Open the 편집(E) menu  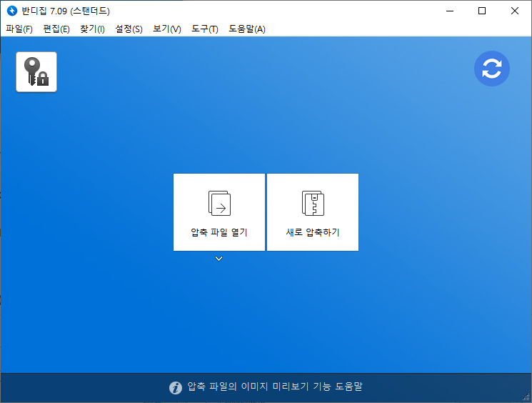point(56,29)
